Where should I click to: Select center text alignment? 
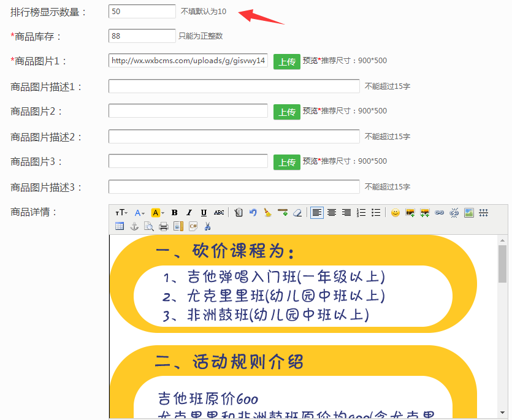332,213
